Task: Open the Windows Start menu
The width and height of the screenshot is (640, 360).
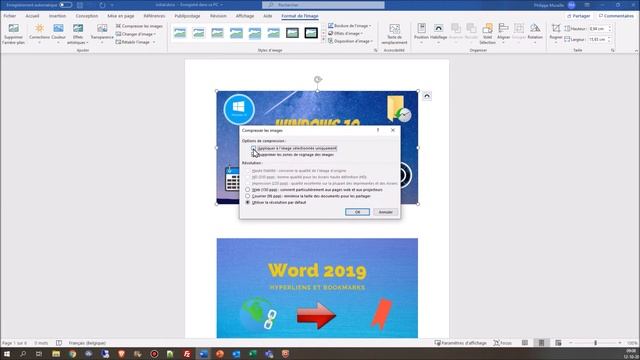Action: pos(7,354)
